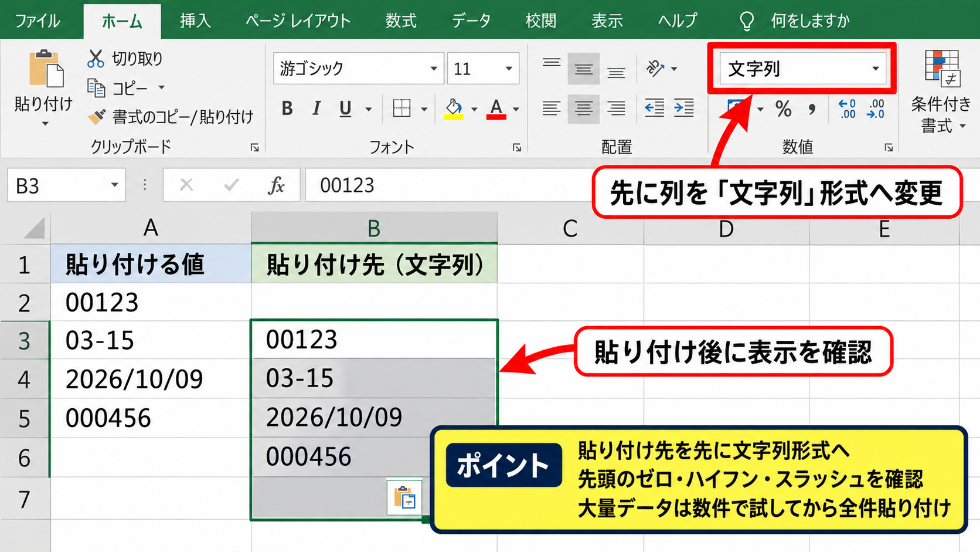The height and width of the screenshot is (552, 980).
Task: Click the Cut (切り取り) scissors icon
Action: 96,59
